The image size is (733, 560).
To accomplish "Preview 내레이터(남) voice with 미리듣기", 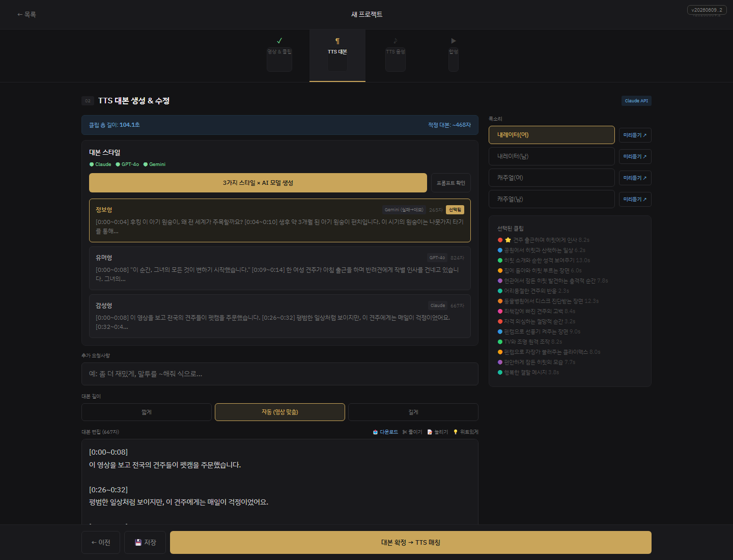I will [635, 156].
